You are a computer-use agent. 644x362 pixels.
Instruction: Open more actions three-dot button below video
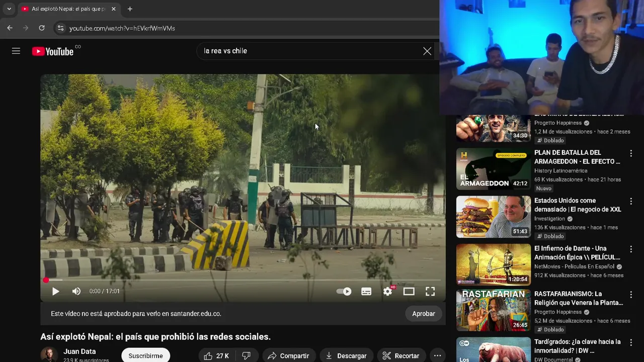coord(437,355)
